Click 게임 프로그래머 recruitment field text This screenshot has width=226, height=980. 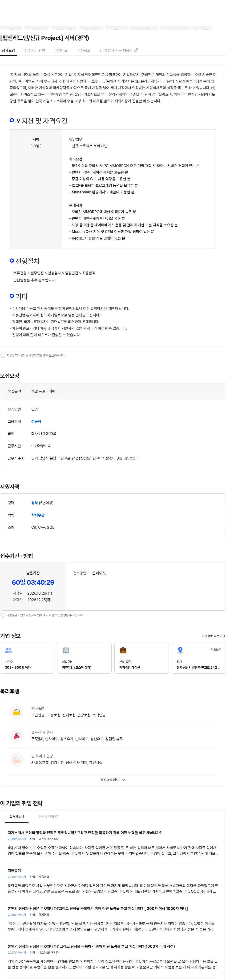pos(43,391)
